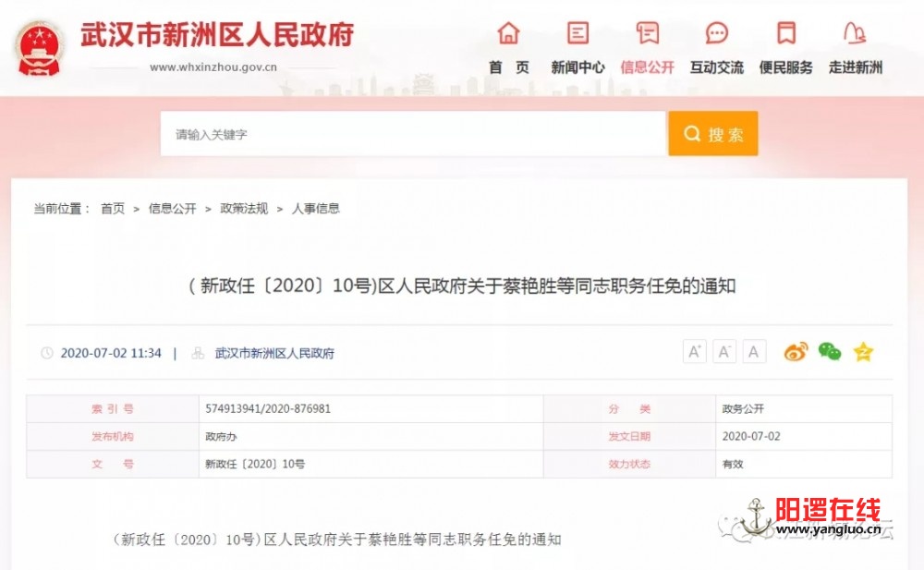
Task: Reset font size with plain A button
Action: (x=754, y=352)
